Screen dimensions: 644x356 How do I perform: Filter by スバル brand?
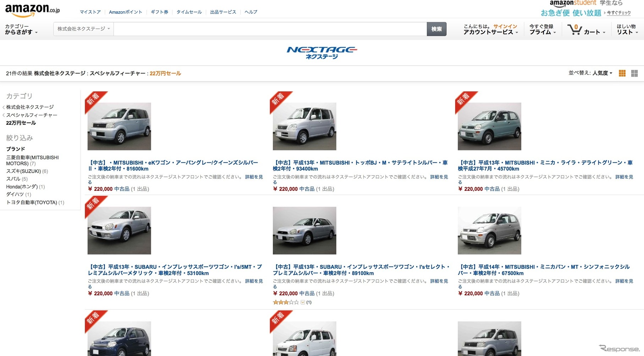(13, 179)
